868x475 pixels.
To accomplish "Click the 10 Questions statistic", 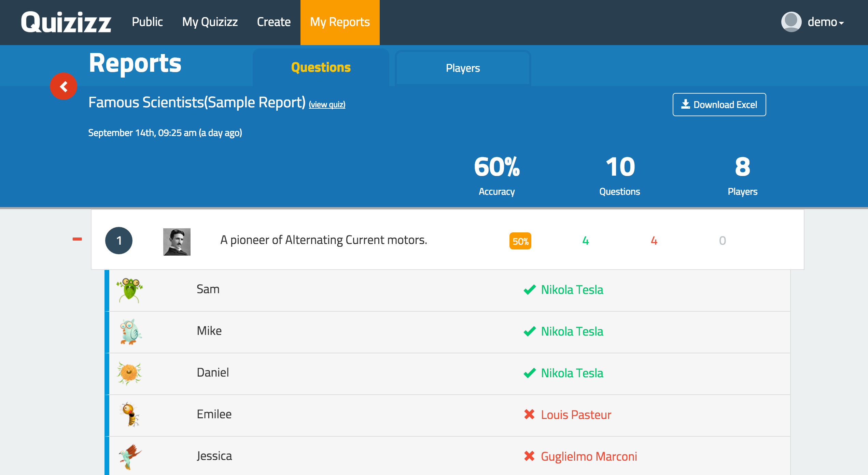I will 620,176.
